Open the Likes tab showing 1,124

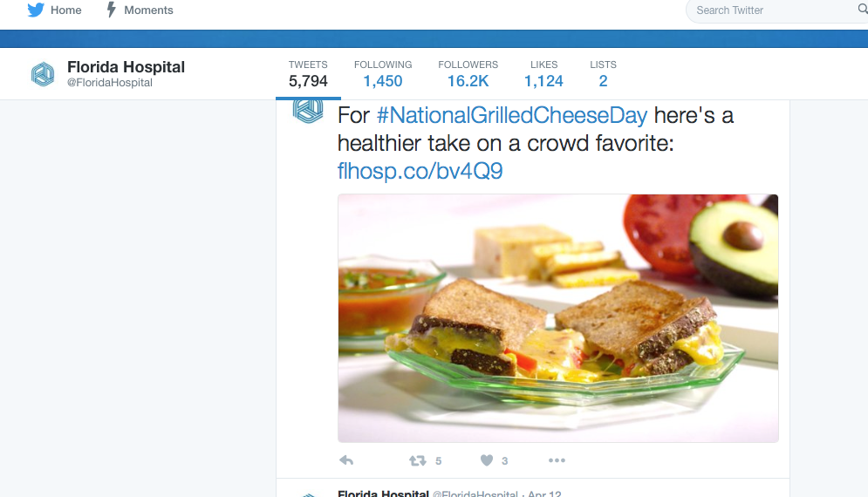tap(543, 74)
